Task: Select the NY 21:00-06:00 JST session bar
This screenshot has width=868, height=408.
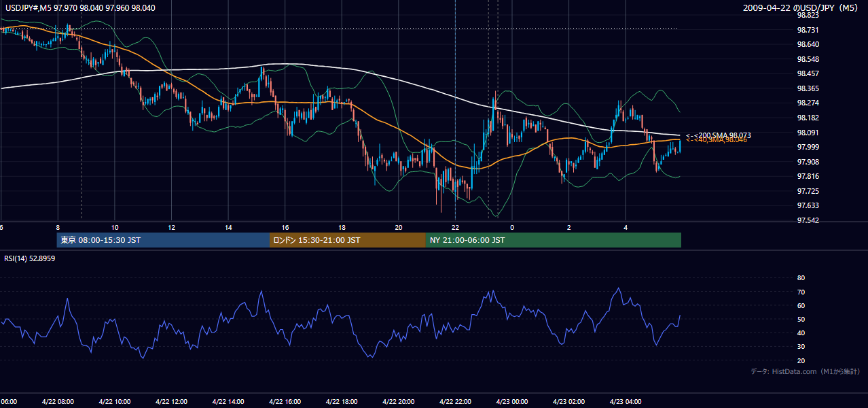Action: pyautogui.click(x=554, y=240)
